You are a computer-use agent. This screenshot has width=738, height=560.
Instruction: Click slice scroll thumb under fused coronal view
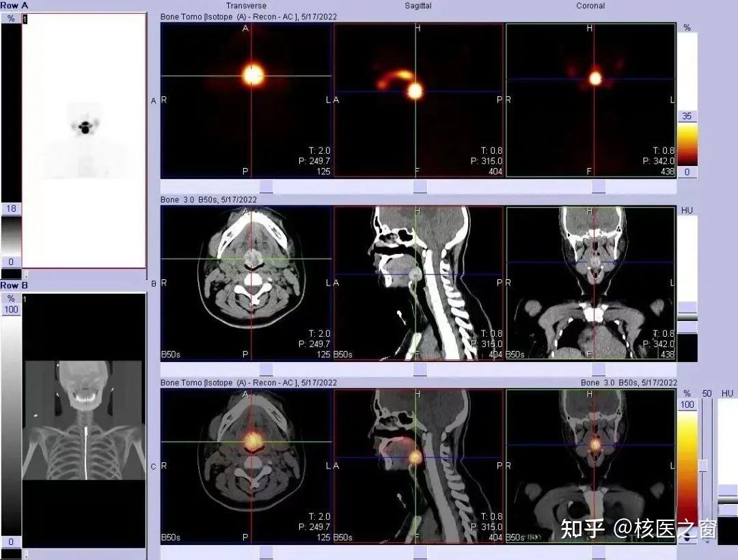pos(598,552)
